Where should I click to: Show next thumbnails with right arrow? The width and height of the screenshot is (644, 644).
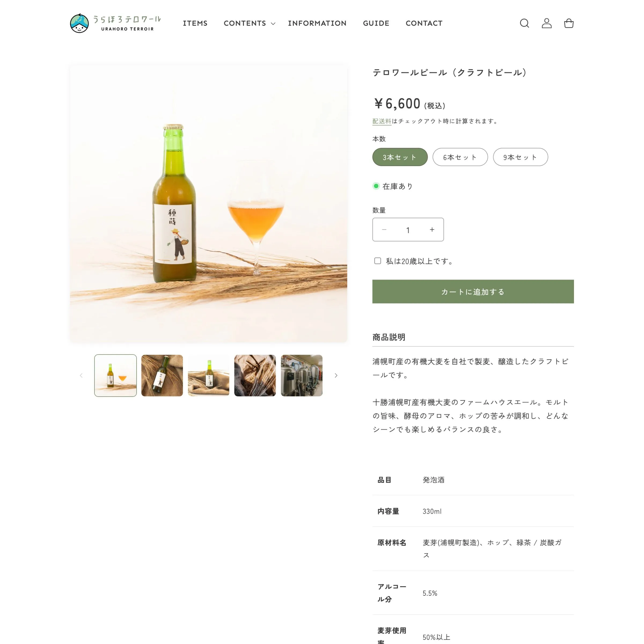[x=336, y=375]
